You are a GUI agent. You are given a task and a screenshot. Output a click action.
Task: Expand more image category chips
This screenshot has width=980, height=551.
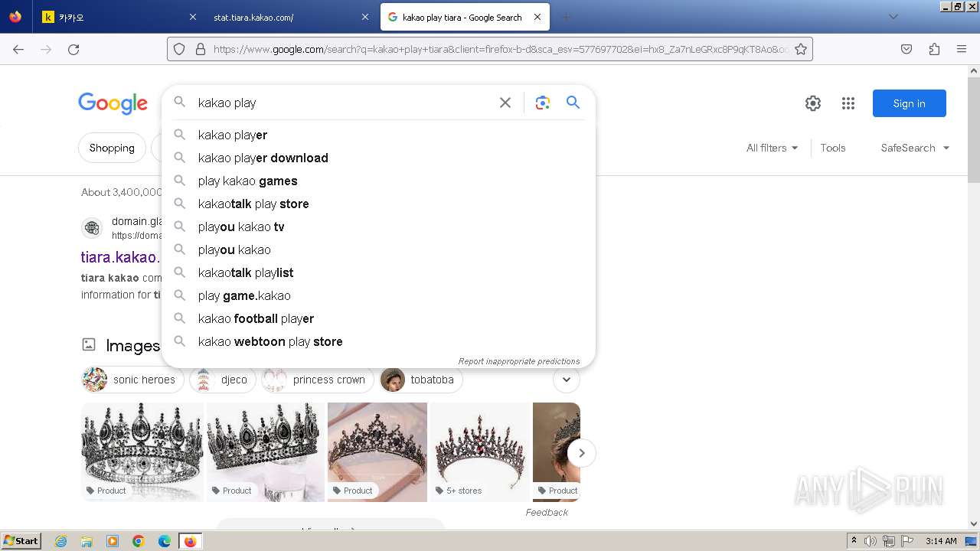[x=567, y=380]
